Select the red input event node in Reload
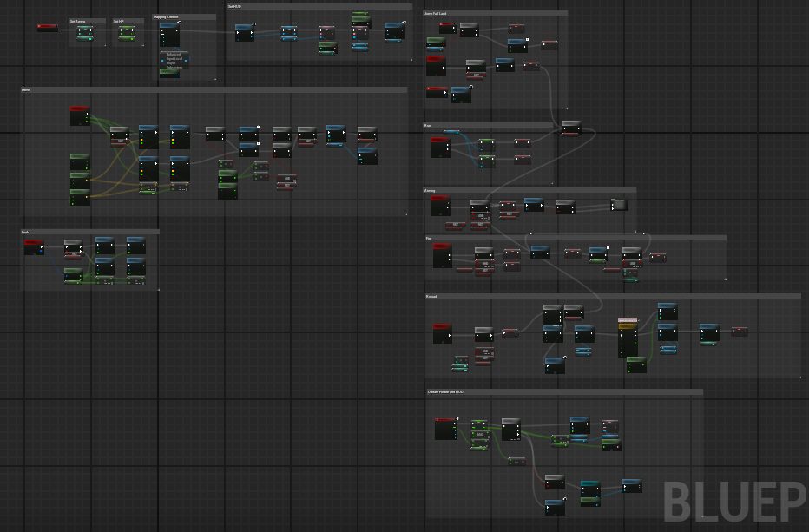The width and height of the screenshot is (809, 532). pyautogui.click(x=442, y=333)
